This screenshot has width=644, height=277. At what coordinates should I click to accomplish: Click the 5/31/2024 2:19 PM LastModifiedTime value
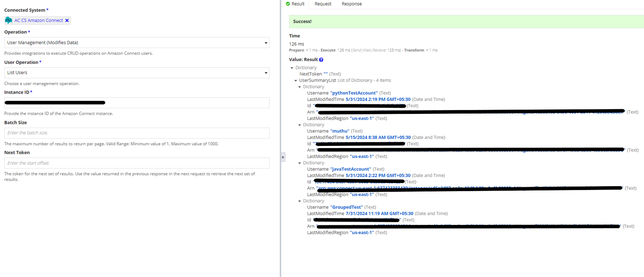click(x=378, y=99)
